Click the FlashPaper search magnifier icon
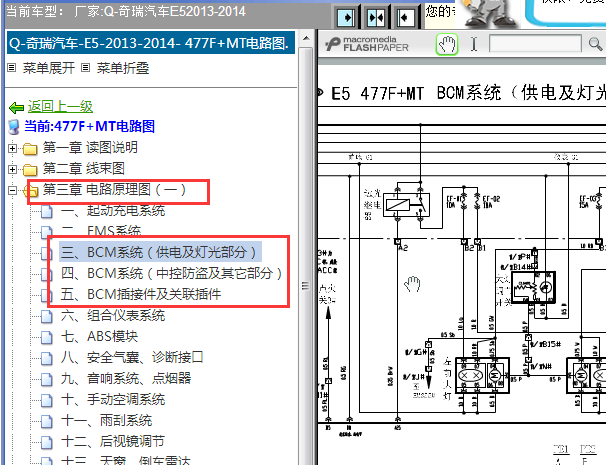Screen dimensions: 606x465 tap(595, 44)
